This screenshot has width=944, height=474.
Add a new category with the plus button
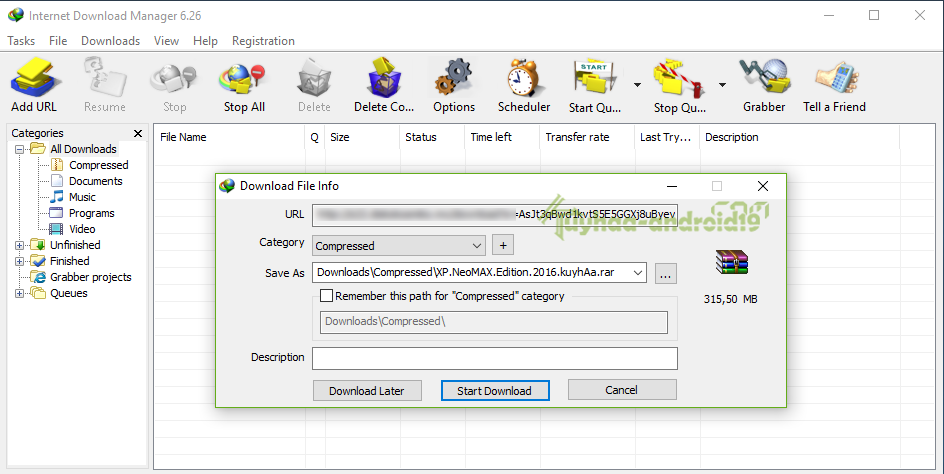click(x=503, y=246)
